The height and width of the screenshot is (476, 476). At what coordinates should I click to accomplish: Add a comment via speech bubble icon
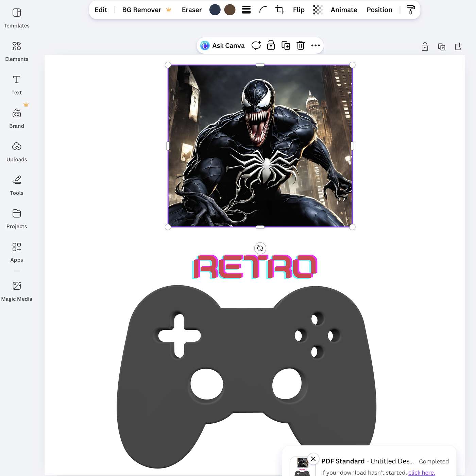[256, 46]
